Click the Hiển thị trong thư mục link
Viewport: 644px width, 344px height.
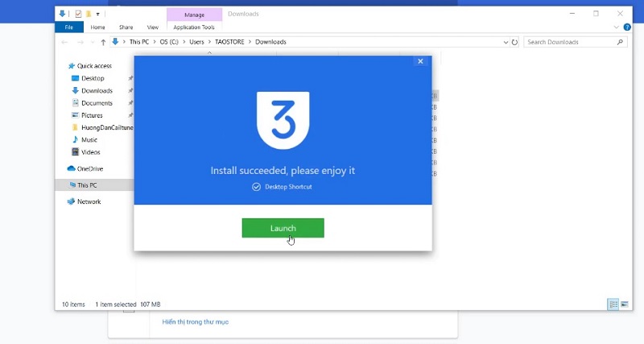coord(195,321)
